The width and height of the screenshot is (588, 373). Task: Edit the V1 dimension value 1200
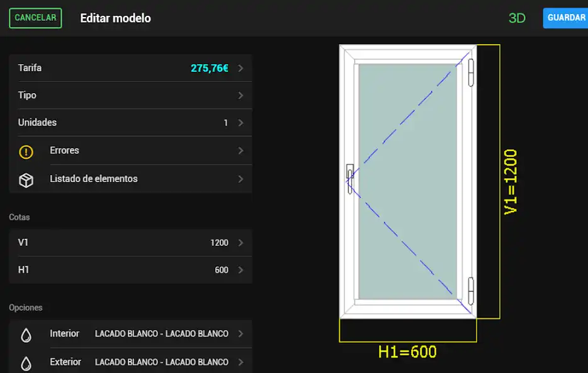[x=219, y=243]
